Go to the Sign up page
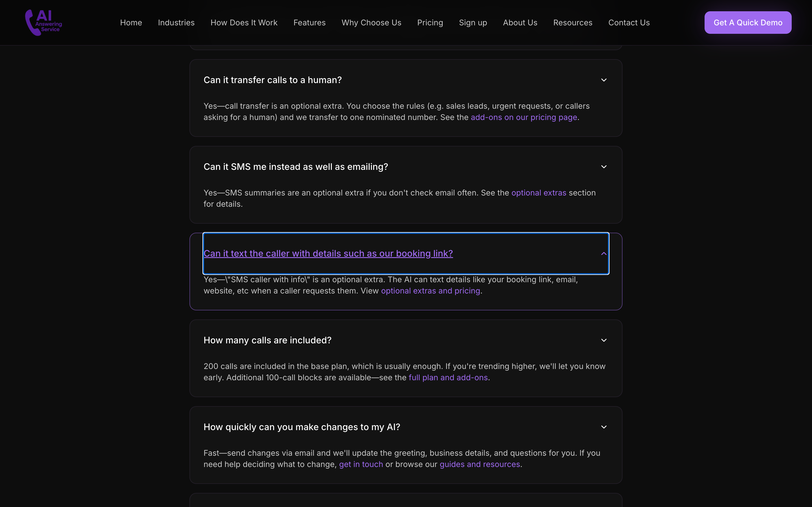812x507 pixels. pos(473,22)
